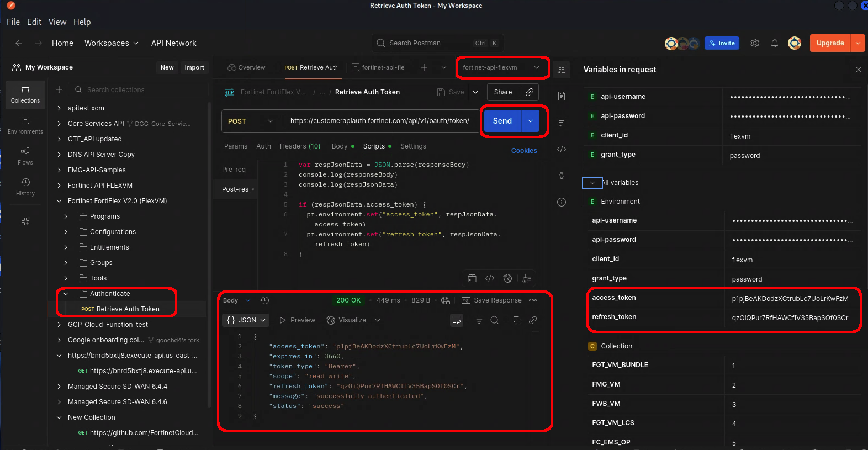868x450 pixels.
Task: Open the fortinet-api-flexvm environment dropdown
Action: 501,67
